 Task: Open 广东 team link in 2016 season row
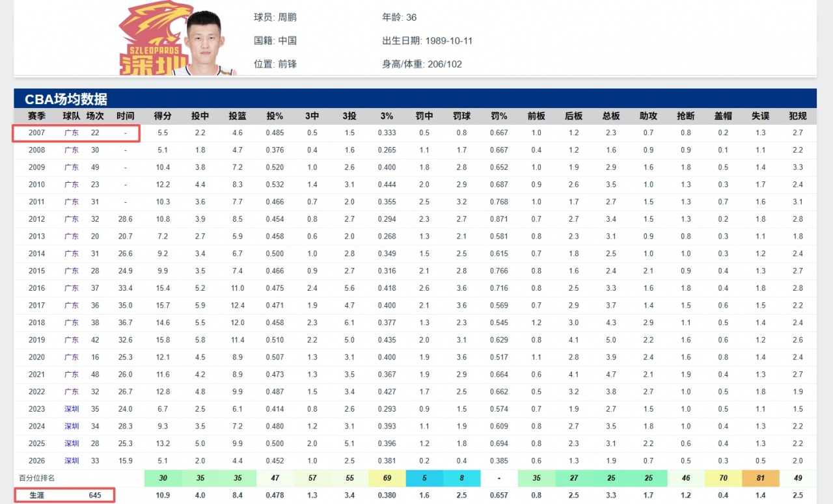pyautogui.click(x=72, y=288)
